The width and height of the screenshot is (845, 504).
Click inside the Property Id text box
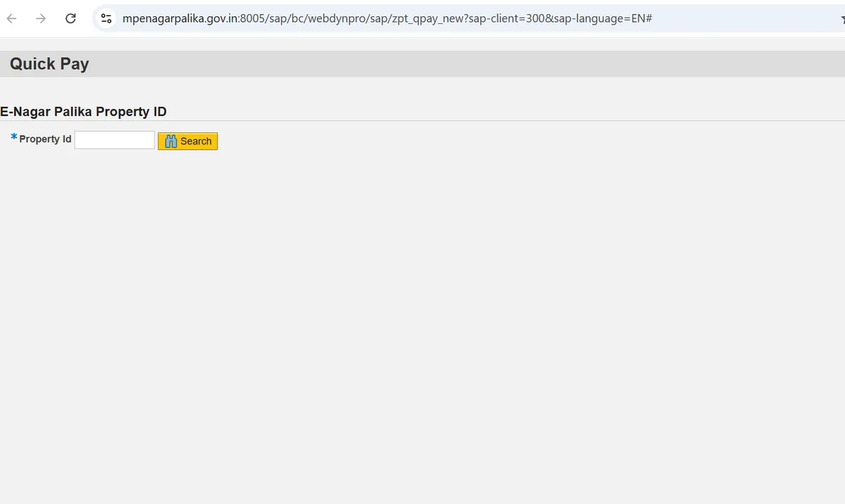114,140
